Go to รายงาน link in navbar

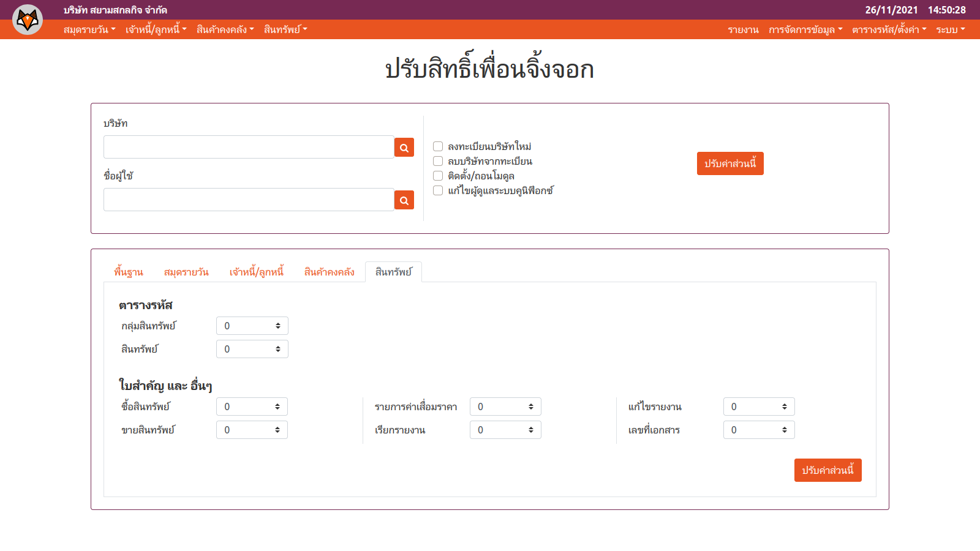(744, 29)
